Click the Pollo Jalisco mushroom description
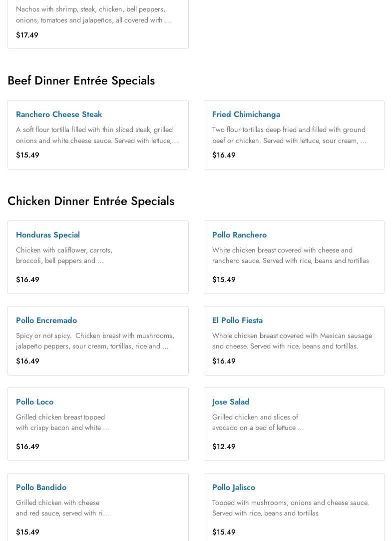Viewport: 392px width, 541px height. coord(290,508)
